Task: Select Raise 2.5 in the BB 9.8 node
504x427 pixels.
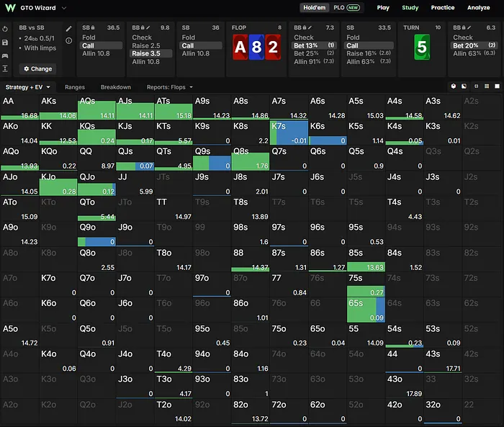Action: click(150, 45)
